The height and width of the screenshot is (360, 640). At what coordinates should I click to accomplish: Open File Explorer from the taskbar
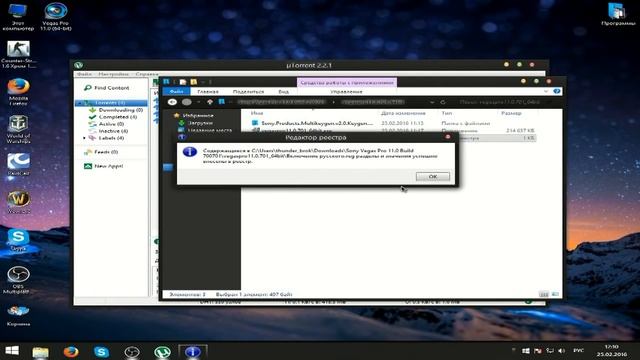(40, 352)
